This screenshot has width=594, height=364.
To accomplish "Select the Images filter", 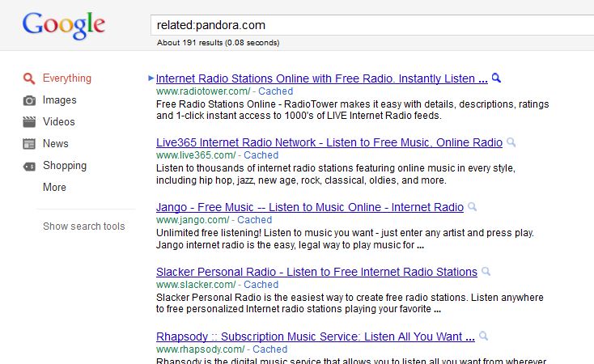I will pyautogui.click(x=59, y=100).
